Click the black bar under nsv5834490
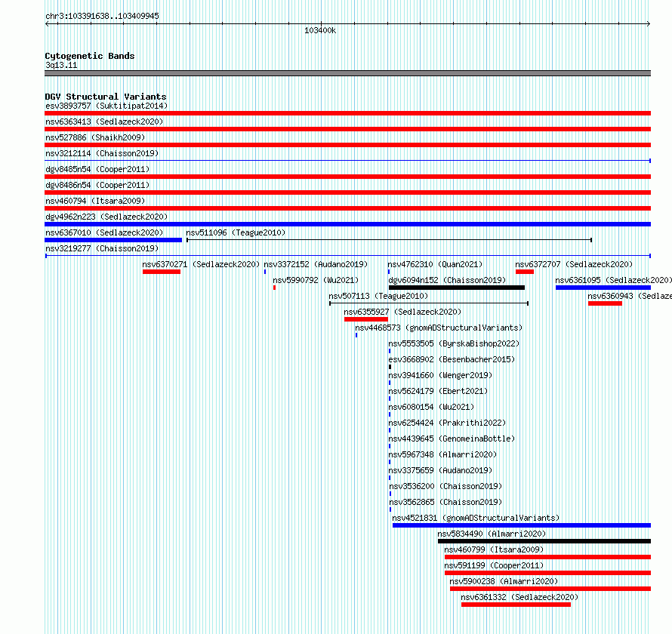This screenshot has height=634, width=672. 544,541
